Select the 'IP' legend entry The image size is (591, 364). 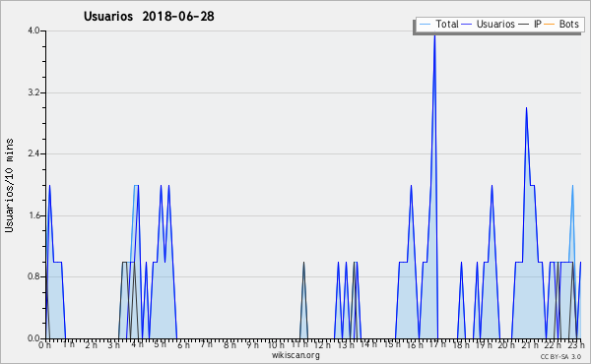click(538, 24)
